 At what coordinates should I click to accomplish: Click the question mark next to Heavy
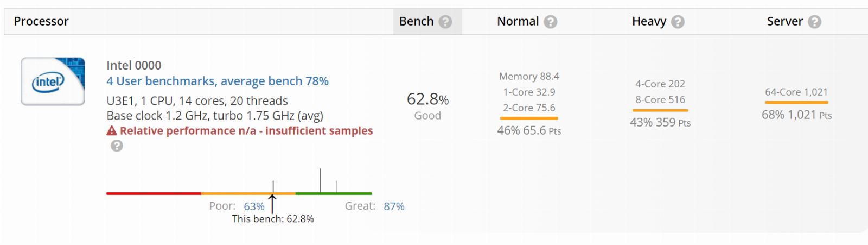tap(678, 22)
